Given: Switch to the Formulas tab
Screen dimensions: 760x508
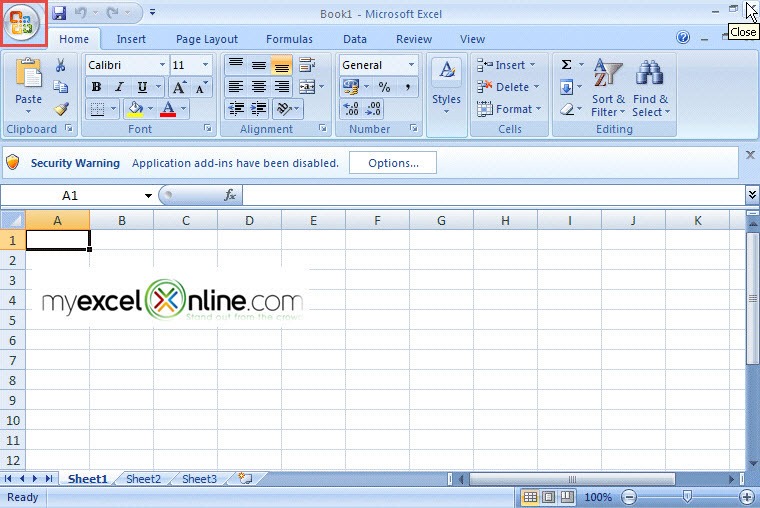Looking at the screenshot, I should tap(289, 39).
